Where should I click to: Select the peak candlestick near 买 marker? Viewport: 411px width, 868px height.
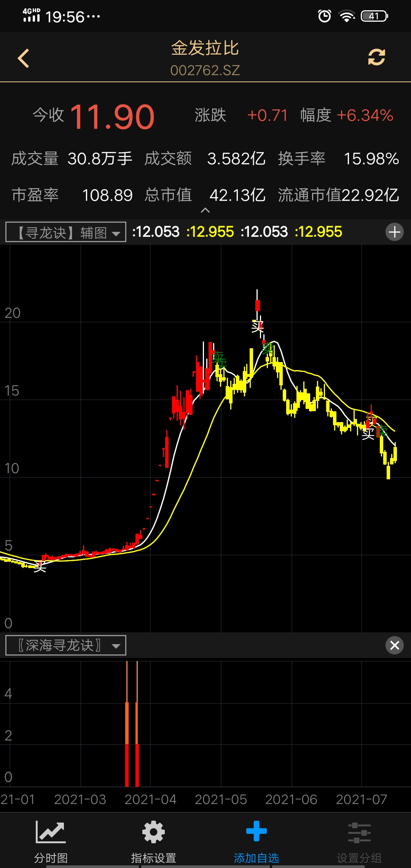[258, 305]
